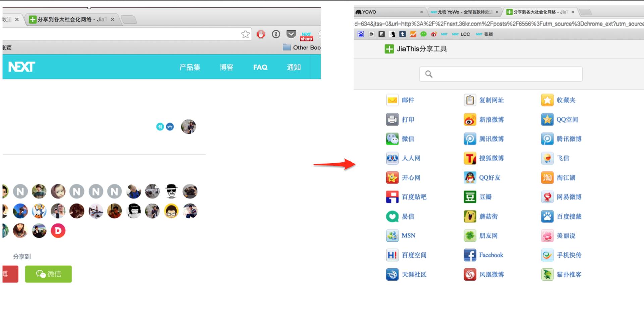
Task: Click the 复制网址 copy URL icon
Action: (x=470, y=100)
